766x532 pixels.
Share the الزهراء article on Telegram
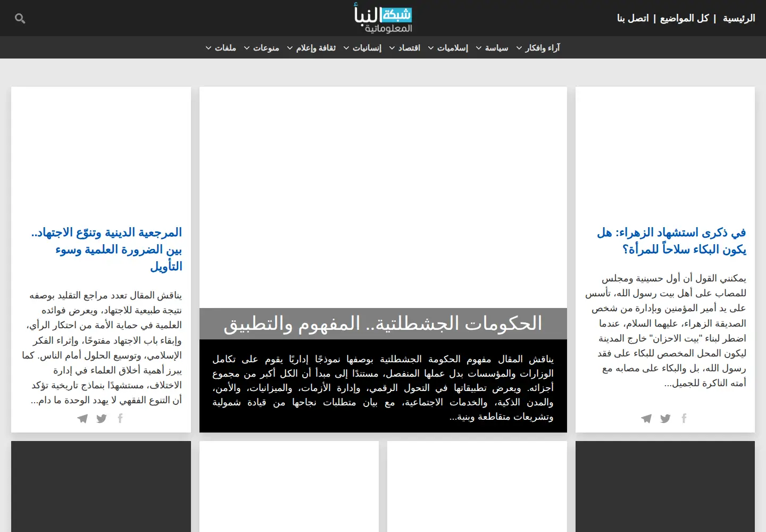click(x=646, y=419)
